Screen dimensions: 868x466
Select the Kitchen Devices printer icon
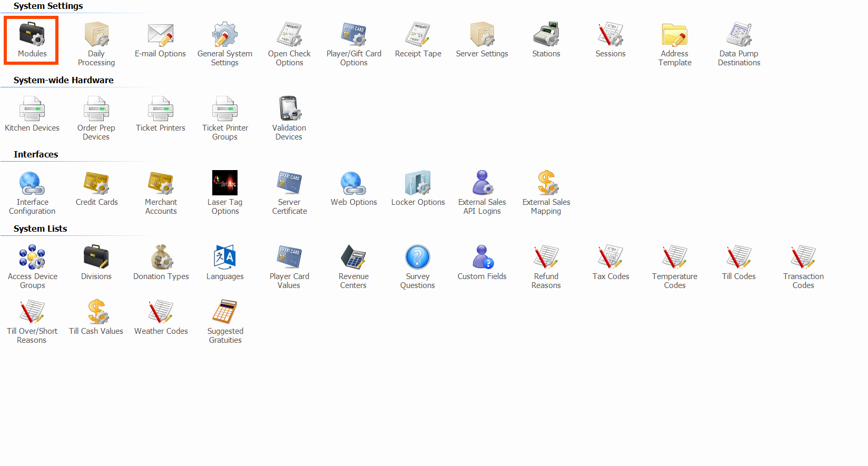[x=32, y=109]
